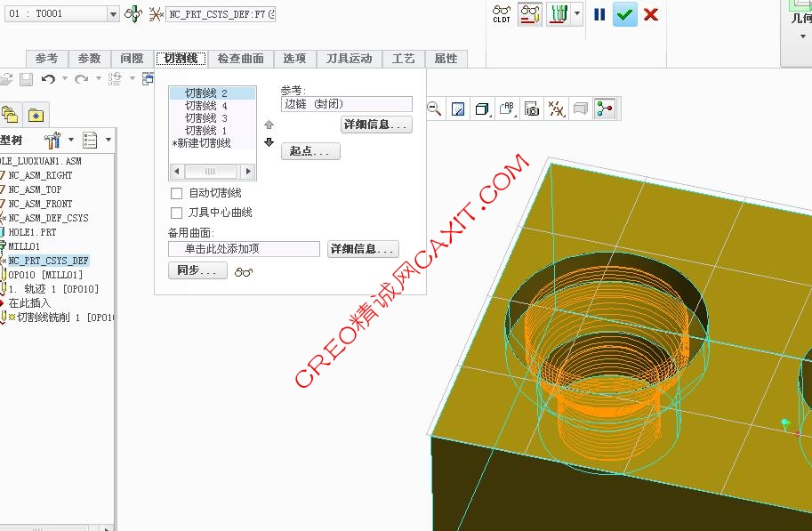812x531 pixels.
Task: Click the 起点... button
Action: [x=310, y=151]
